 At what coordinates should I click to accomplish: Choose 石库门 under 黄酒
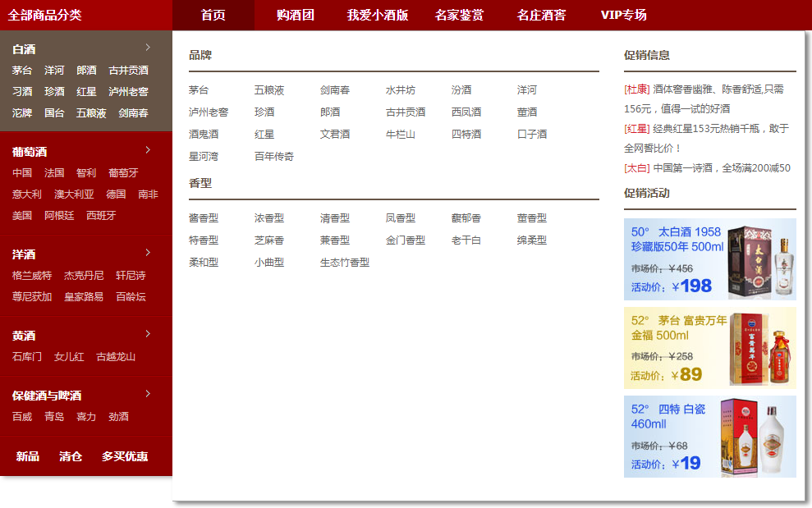[27, 357]
